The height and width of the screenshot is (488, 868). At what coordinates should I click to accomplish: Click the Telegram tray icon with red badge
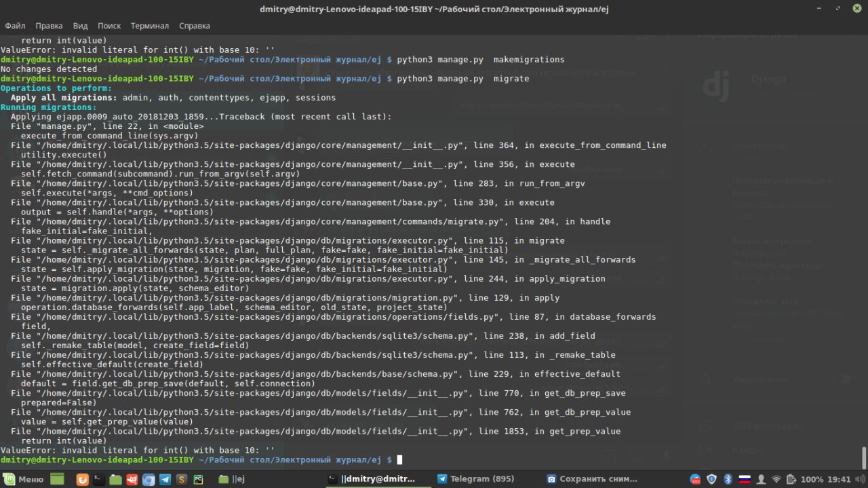(695, 479)
